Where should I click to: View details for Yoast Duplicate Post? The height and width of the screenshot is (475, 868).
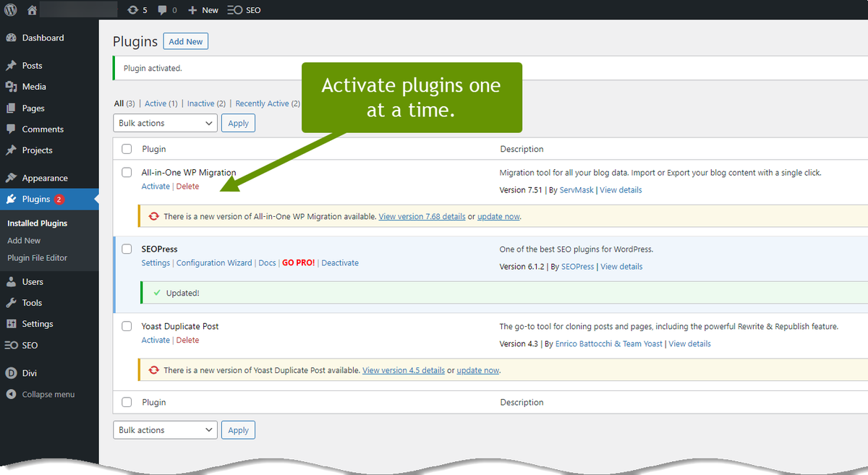(689, 344)
